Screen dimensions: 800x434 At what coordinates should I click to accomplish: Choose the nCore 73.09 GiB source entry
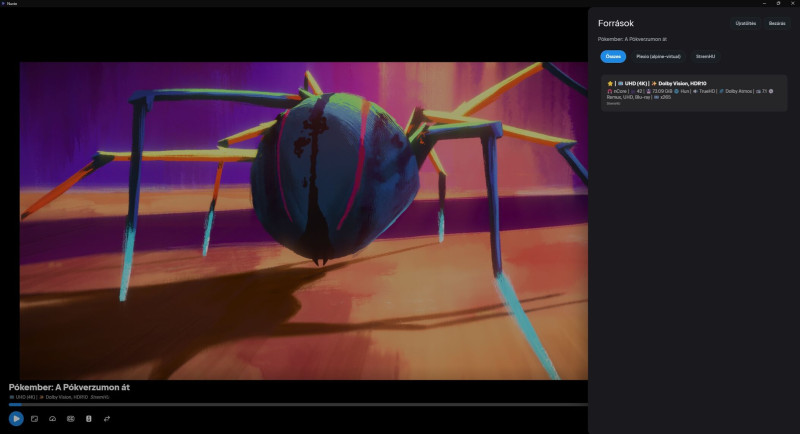pyautogui.click(x=694, y=93)
